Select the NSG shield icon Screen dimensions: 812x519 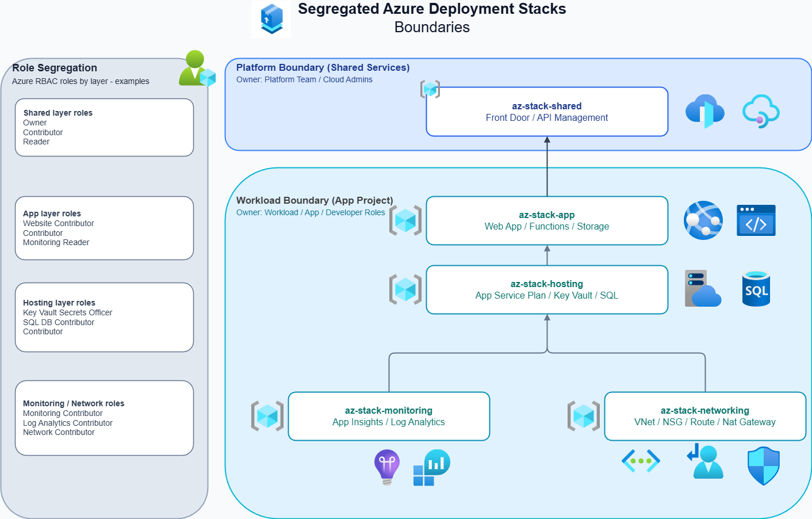tap(763, 466)
